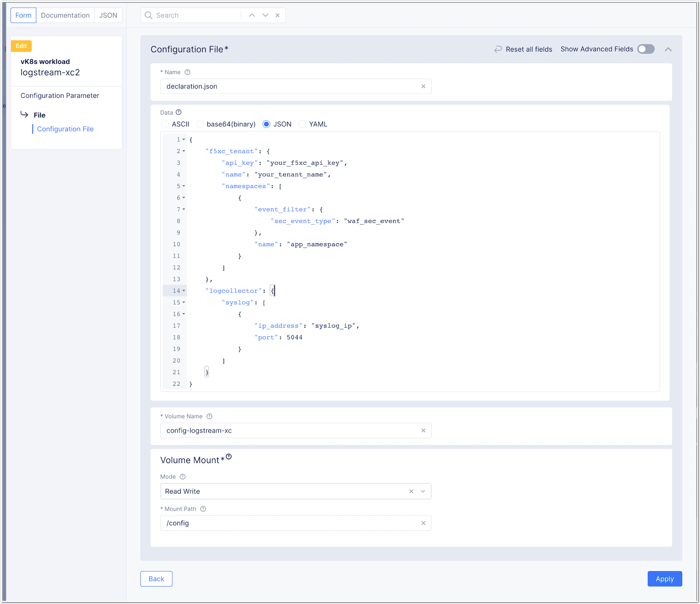Clear the Name field value
This screenshot has height=604, width=700.
(423, 86)
